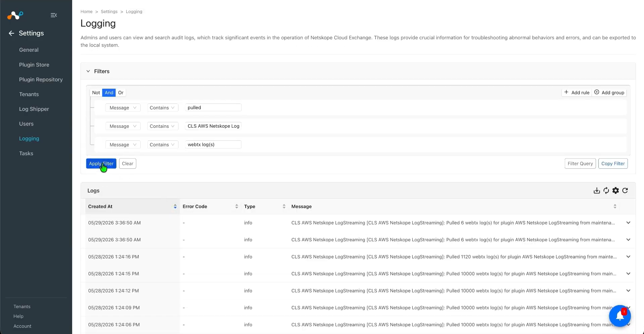This screenshot has height=334, width=644.
Task: Add a new filter group
Action: click(609, 93)
